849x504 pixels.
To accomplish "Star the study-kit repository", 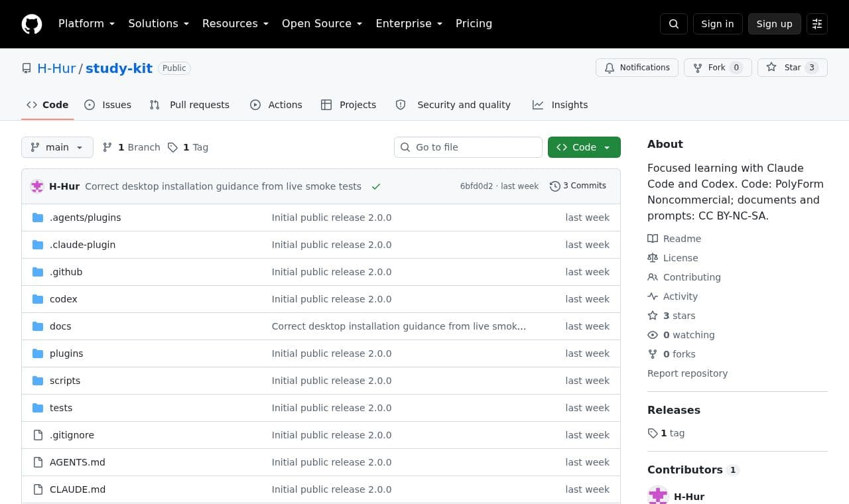I will click(792, 68).
